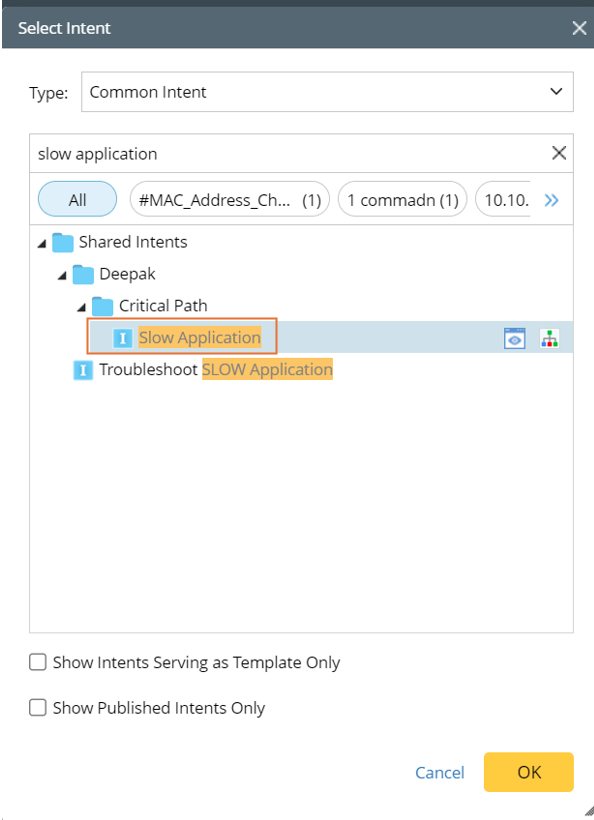594x820 pixels.
Task: Click the Critical Path folder icon
Action: [x=102, y=306]
